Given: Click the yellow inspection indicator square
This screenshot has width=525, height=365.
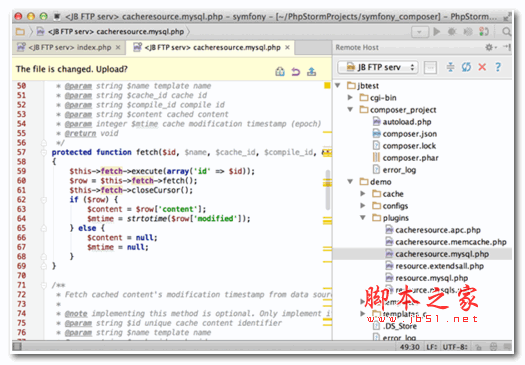Looking at the screenshot, I should 327,86.
